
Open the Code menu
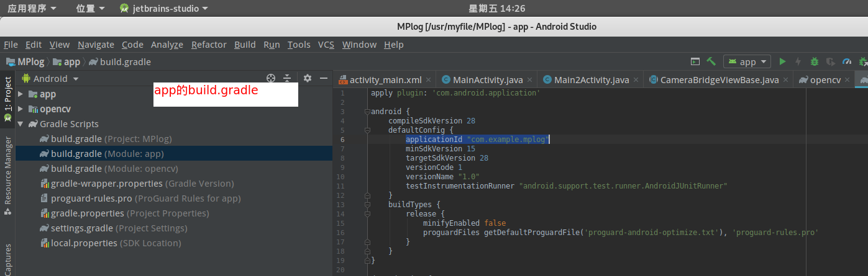click(x=132, y=45)
